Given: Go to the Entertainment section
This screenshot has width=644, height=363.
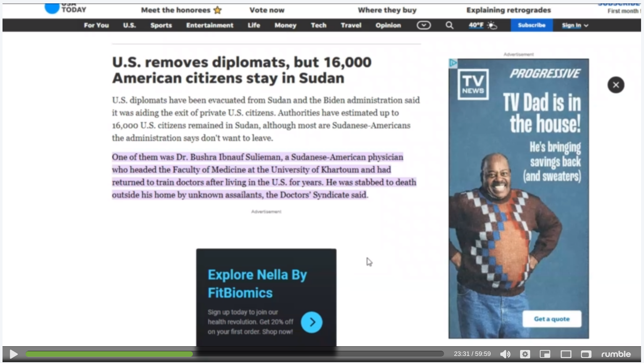Looking at the screenshot, I should click(x=210, y=25).
